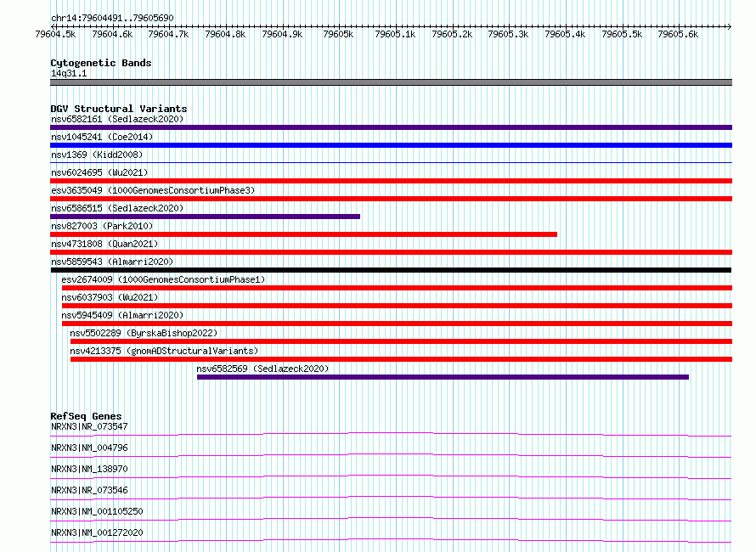Click the red nsv827003 variant bar

click(x=304, y=234)
